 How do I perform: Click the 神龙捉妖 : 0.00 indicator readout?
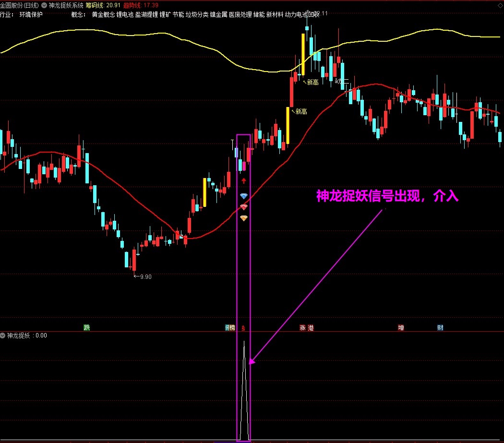tap(27, 335)
